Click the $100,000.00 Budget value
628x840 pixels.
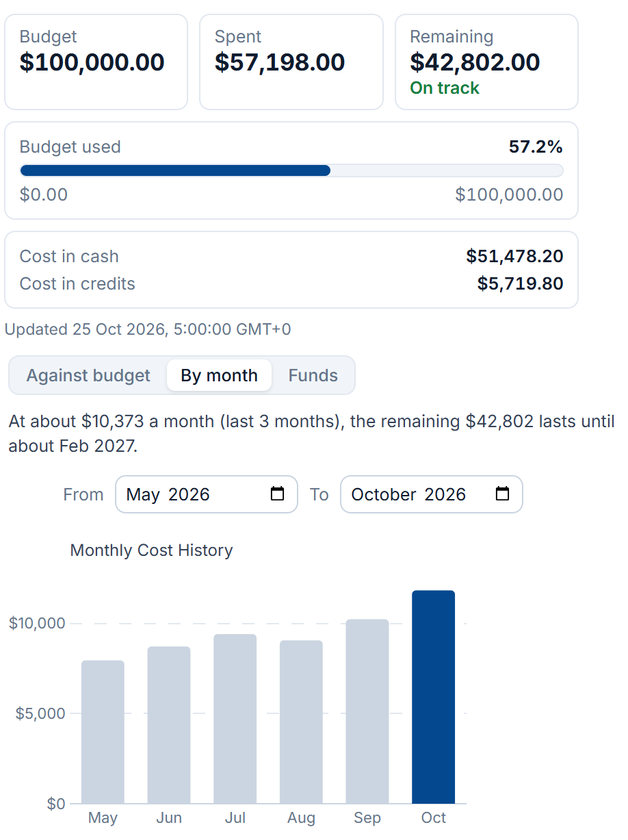point(92,62)
